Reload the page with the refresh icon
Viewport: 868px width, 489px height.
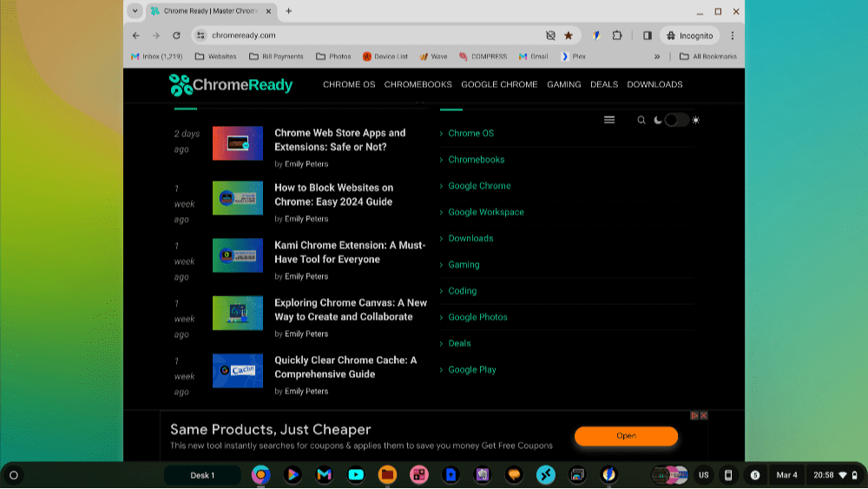click(176, 36)
